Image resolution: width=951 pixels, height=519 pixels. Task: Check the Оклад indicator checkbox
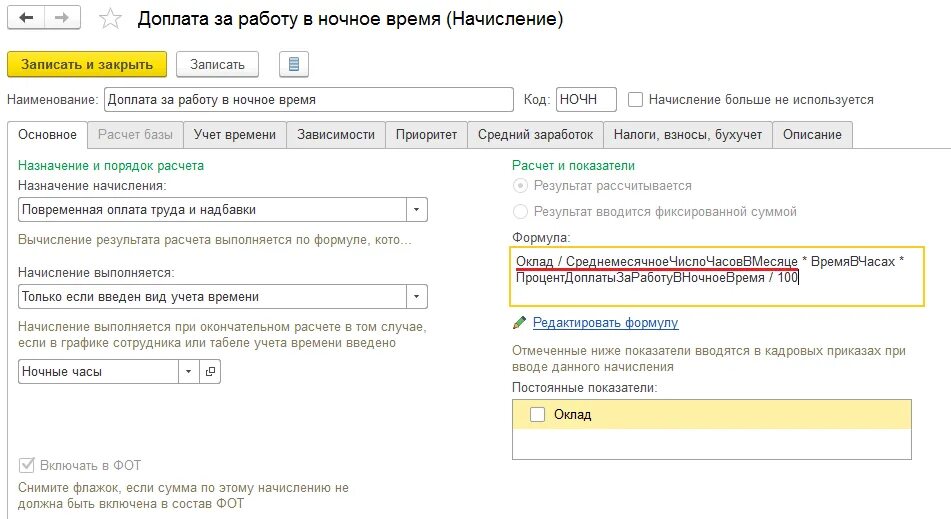(x=537, y=415)
